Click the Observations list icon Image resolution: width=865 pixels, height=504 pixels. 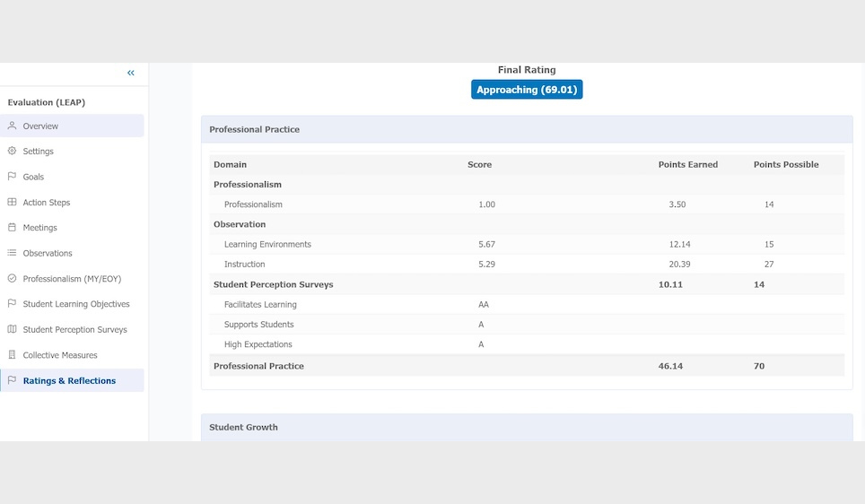pos(13,253)
